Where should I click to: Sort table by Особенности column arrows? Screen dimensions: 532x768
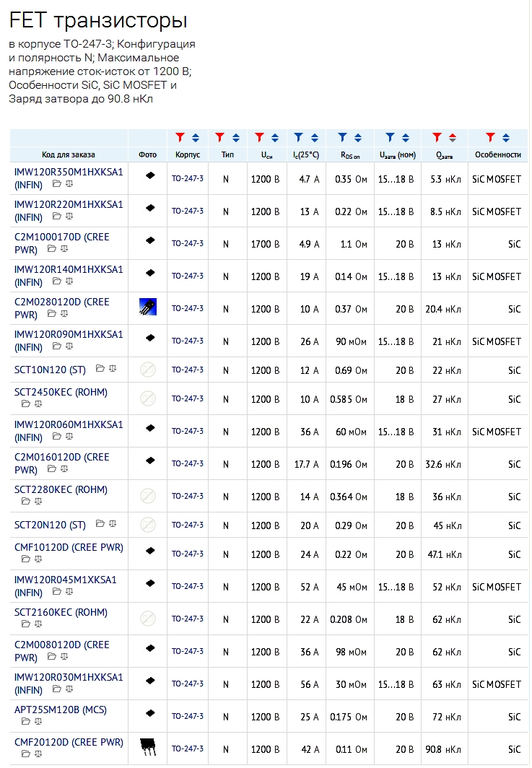tap(506, 138)
